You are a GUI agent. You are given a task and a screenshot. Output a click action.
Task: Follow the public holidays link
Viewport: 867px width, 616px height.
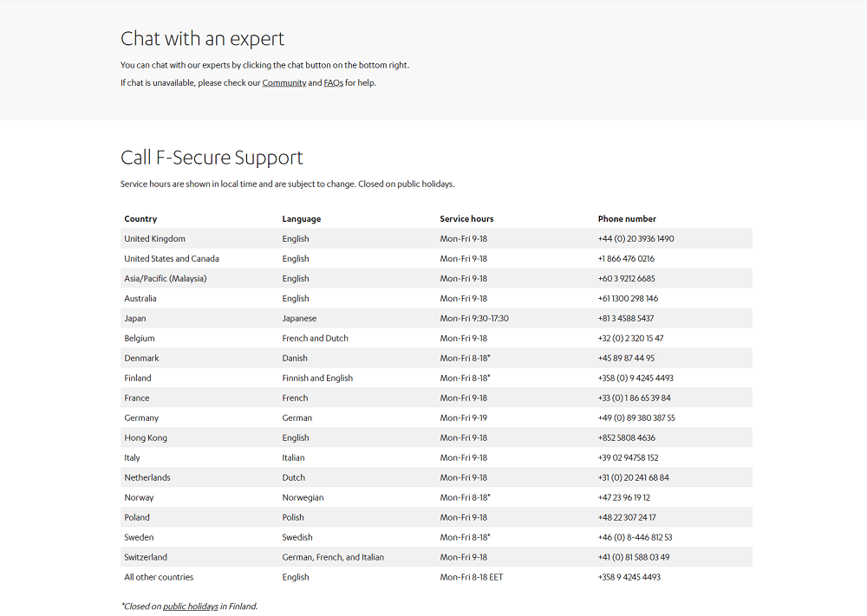pos(191,606)
